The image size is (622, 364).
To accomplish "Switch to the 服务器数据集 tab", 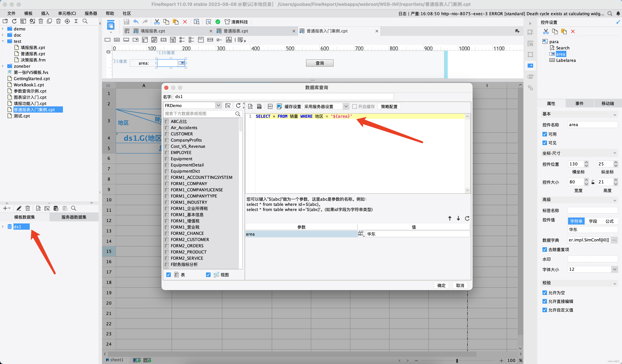I will point(74,217).
